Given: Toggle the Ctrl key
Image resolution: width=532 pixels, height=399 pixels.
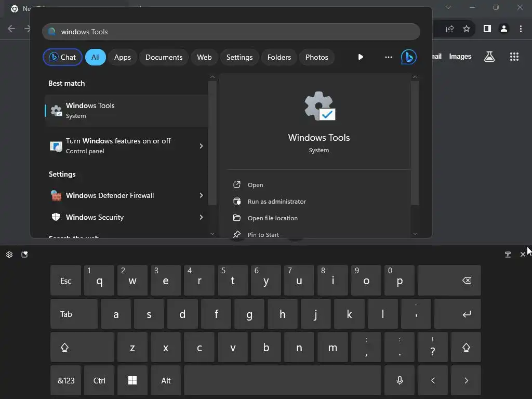Looking at the screenshot, I should click(x=99, y=381).
